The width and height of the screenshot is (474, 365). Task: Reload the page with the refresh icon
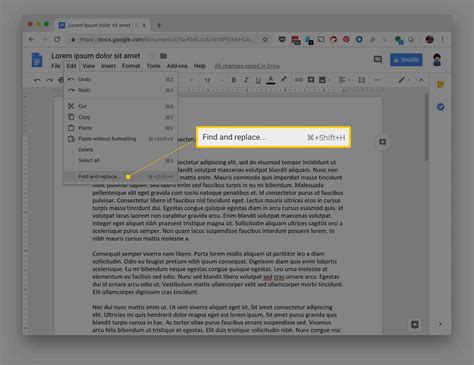57,39
